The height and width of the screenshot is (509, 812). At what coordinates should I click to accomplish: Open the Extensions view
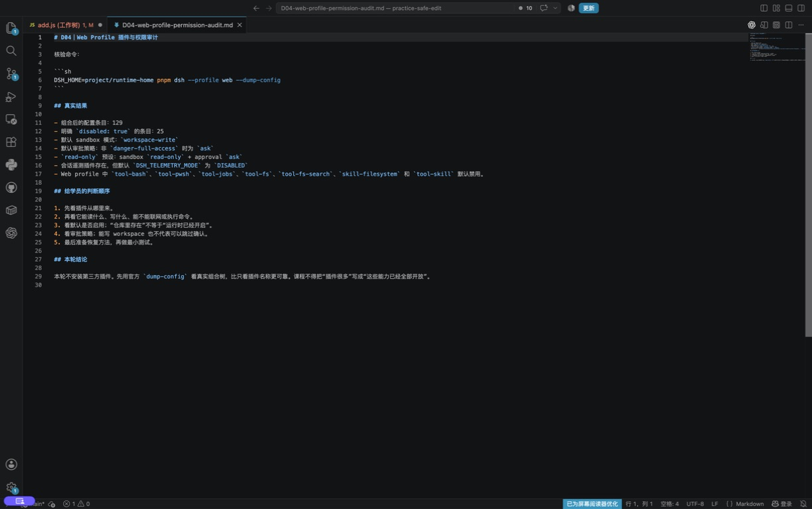11,142
